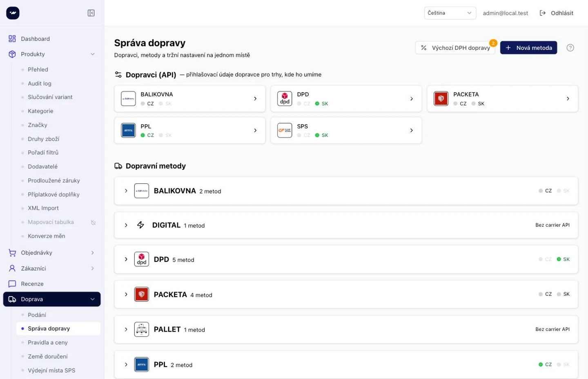The width and height of the screenshot is (588, 379).
Task: Click the DPD logo in the carriers card
Action: (285, 98)
